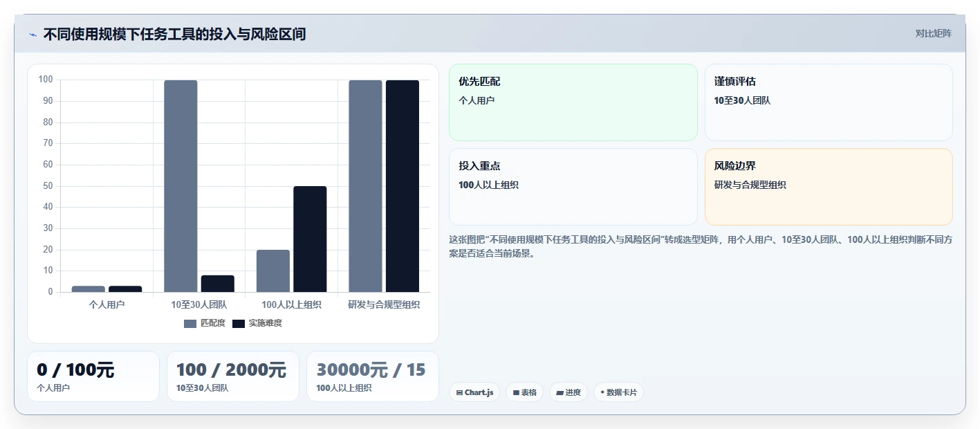Viewport: 980px width, 429px height.
Task: Open the 风险边界 card
Action: tap(829, 187)
